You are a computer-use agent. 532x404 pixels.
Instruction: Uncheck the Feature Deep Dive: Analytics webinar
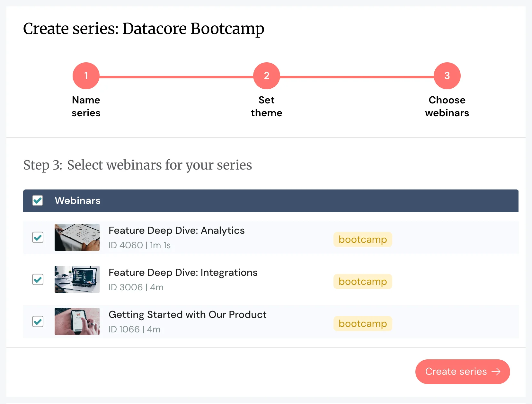38,237
